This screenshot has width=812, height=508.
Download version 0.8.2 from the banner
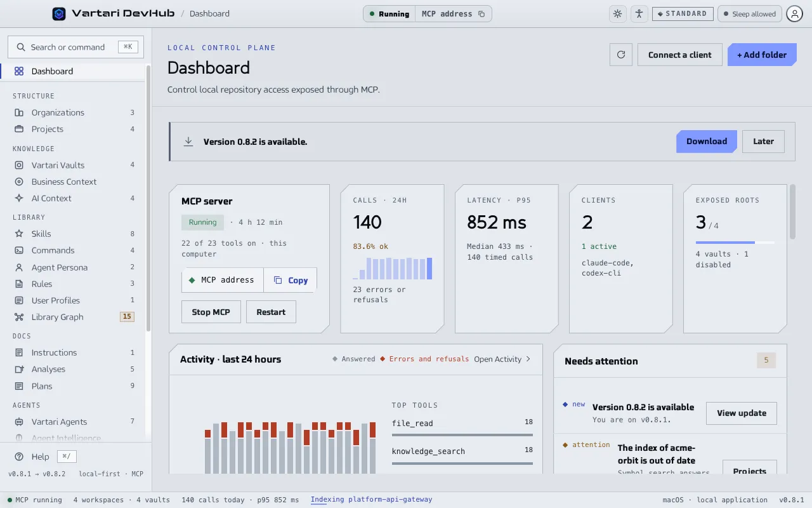(707, 142)
